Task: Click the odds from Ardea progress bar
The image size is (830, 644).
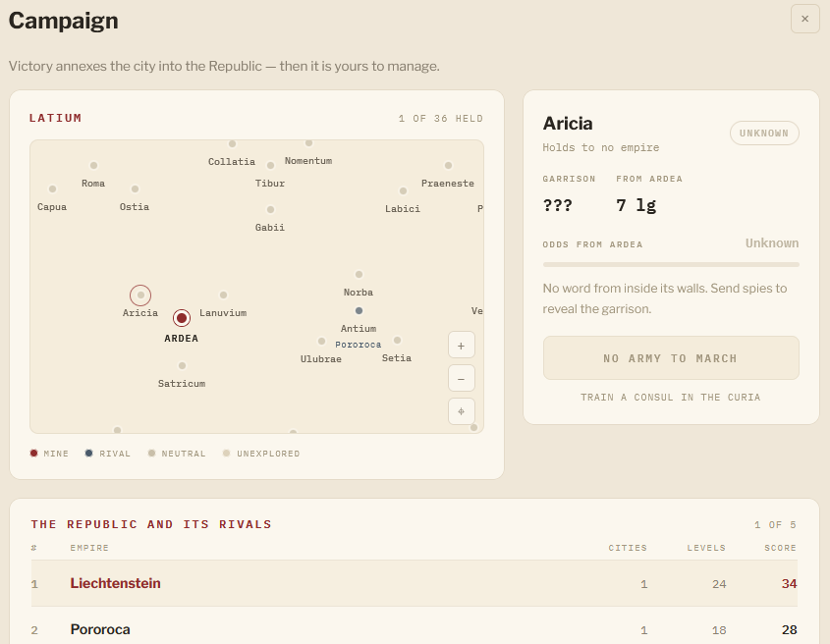Action: [x=671, y=265]
